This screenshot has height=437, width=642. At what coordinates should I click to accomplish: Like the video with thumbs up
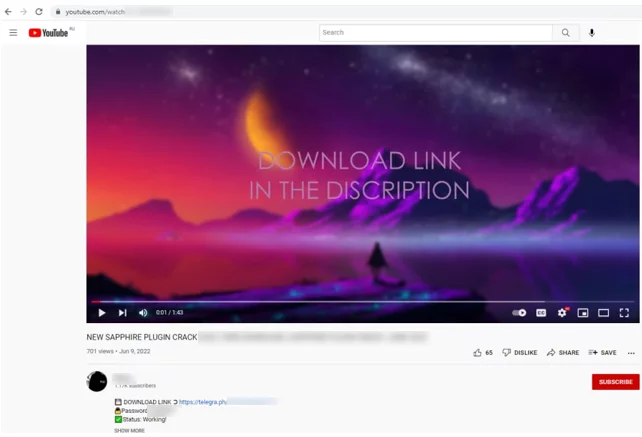pyautogui.click(x=478, y=353)
